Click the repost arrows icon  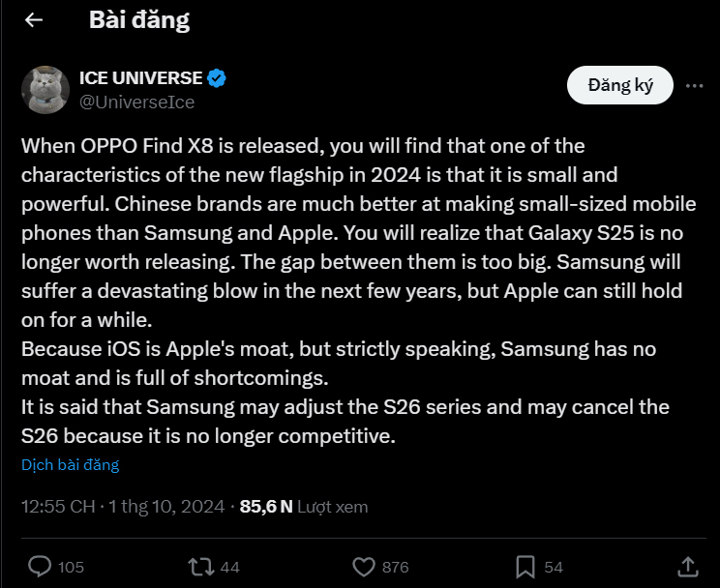(x=201, y=567)
